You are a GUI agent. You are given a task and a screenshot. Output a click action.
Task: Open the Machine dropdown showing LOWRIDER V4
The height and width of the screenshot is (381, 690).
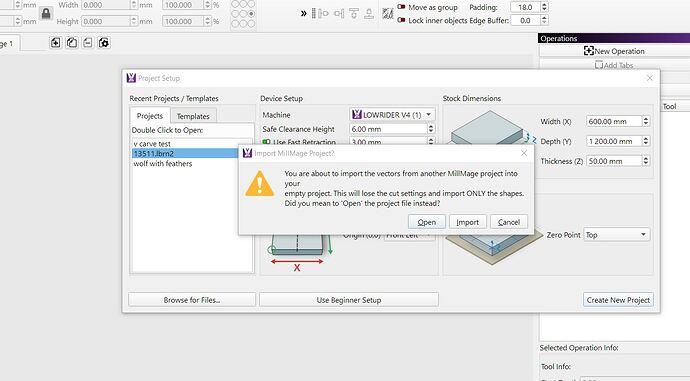coord(392,115)
